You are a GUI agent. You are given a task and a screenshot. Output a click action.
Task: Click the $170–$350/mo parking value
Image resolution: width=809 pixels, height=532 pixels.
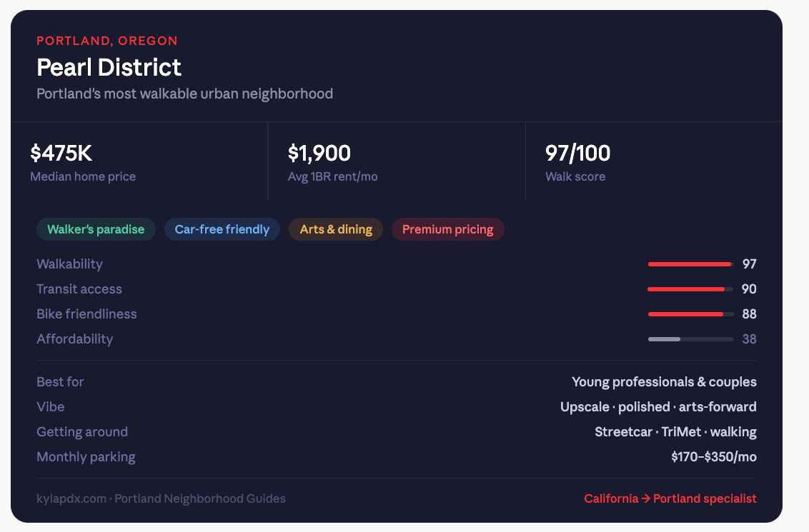point(714,457)
